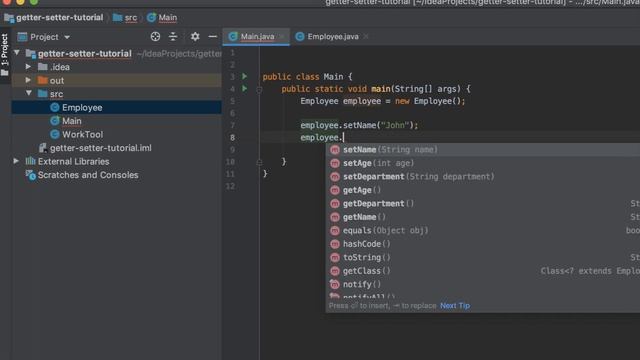Viewport: 640px width, 360px height.
Task: Switch to the Employee.java tab
Action: 332,37
